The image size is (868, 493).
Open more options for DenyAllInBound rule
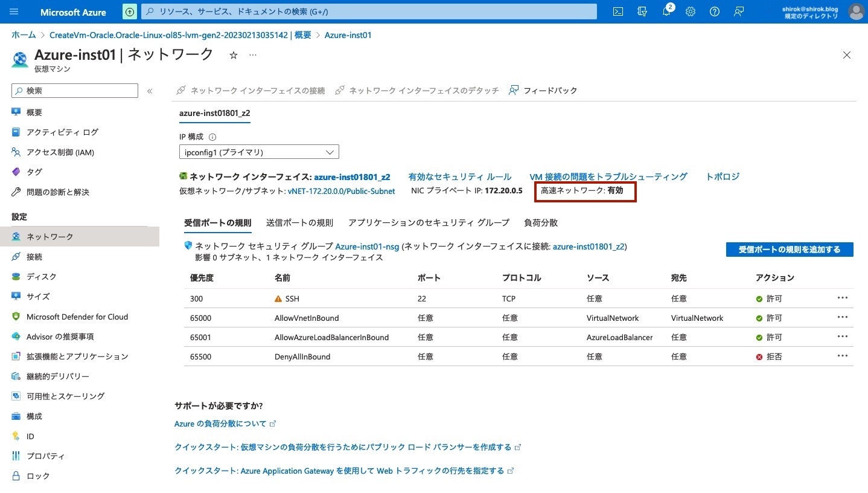tap(843, 356)
